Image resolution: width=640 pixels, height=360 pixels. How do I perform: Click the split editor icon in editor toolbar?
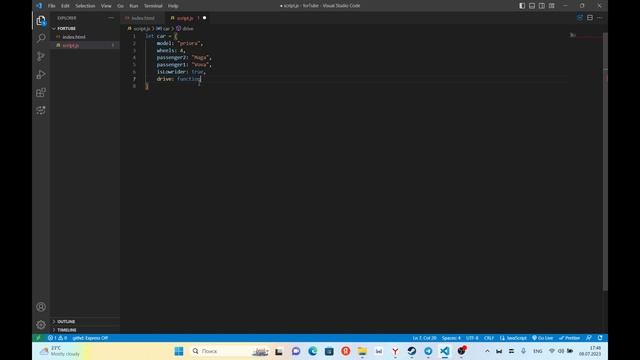[x=590, y=18]
